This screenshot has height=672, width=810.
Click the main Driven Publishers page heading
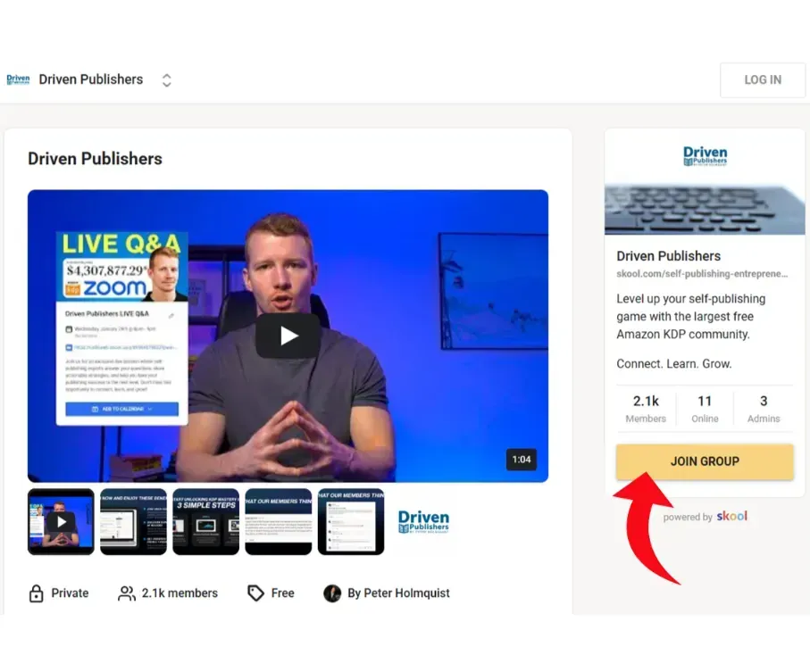[x=95, y=159]
